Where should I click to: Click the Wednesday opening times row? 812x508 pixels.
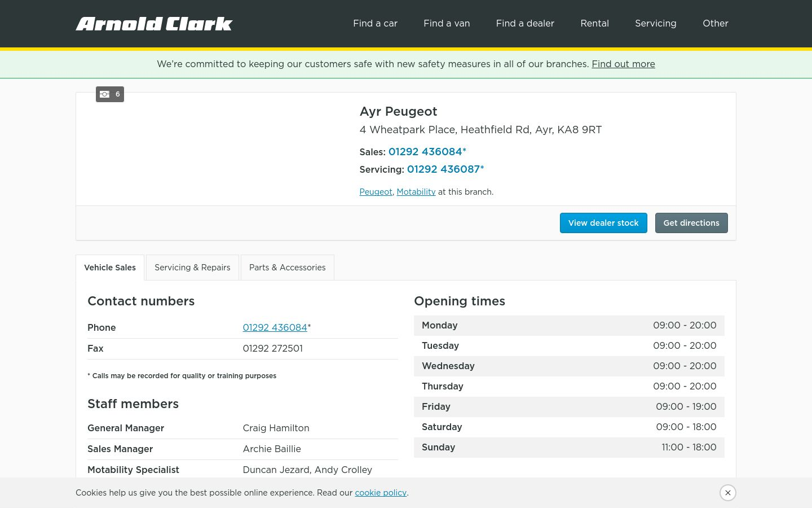point(569,366)
